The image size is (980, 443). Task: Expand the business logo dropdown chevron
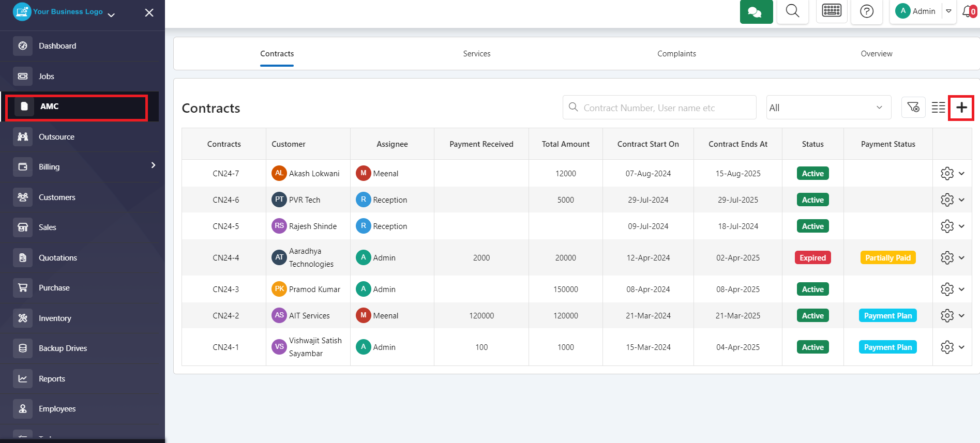[x=111, y=15]
